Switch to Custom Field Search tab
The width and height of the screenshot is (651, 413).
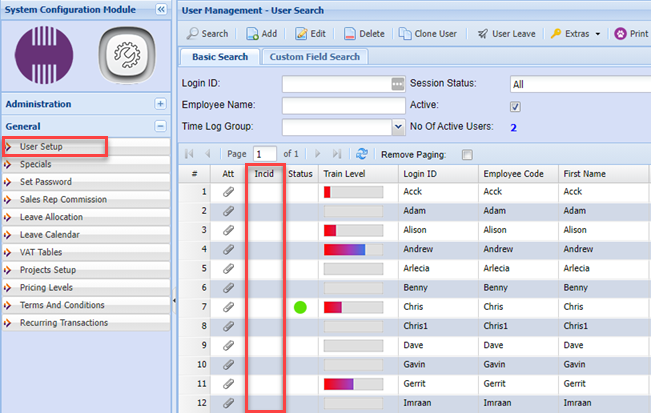tap(314, 57)
